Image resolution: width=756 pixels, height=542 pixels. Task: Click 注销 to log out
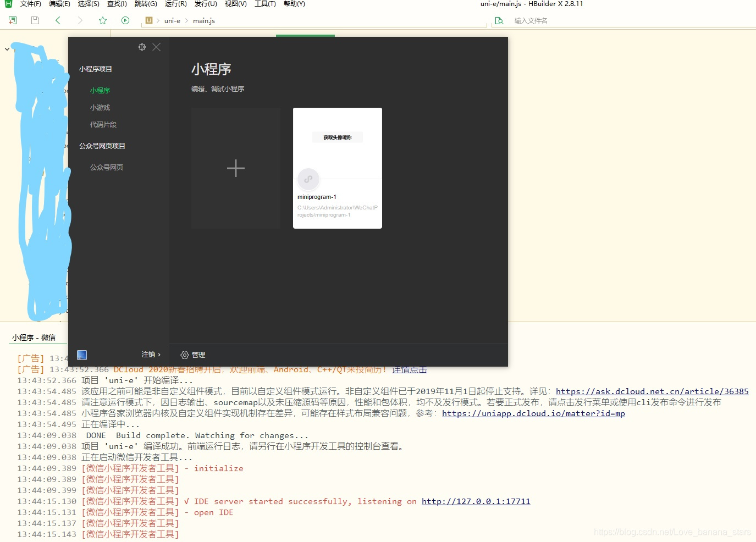[151, 355]
